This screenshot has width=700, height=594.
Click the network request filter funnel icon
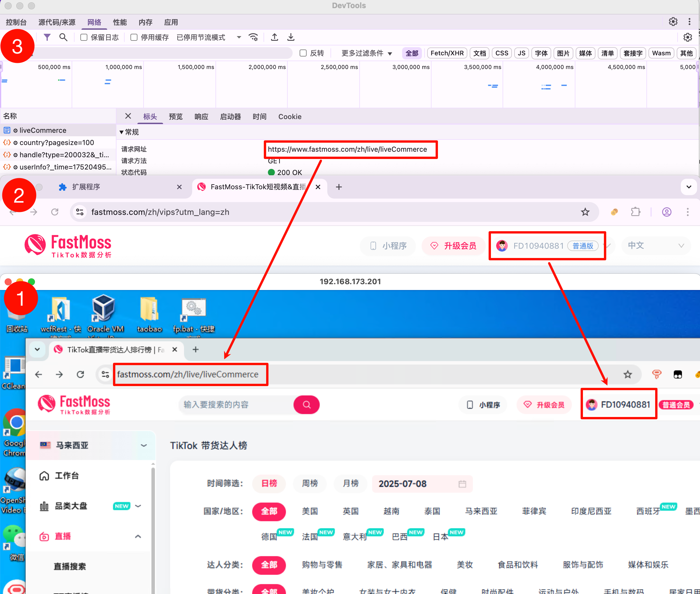pos(47,37)
